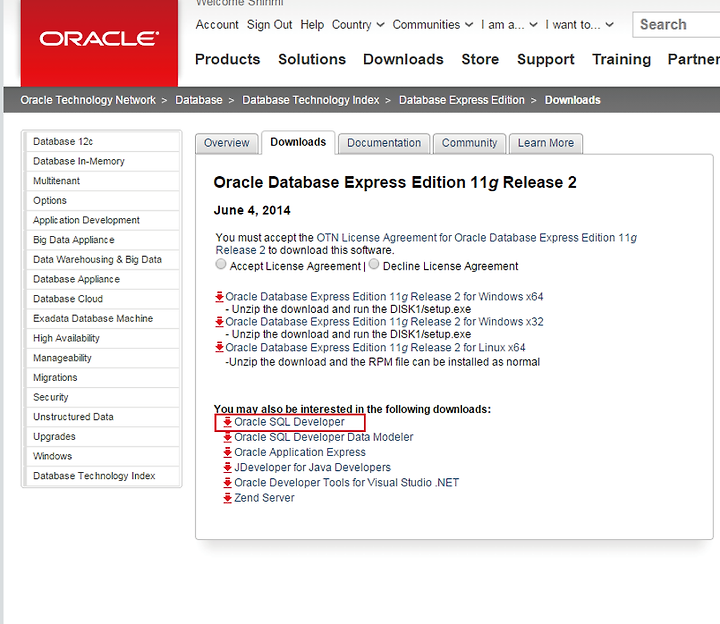The height and width of the screenshot is (624, 720).
Task: Click the Oracle logo
Action: point(99,39)
